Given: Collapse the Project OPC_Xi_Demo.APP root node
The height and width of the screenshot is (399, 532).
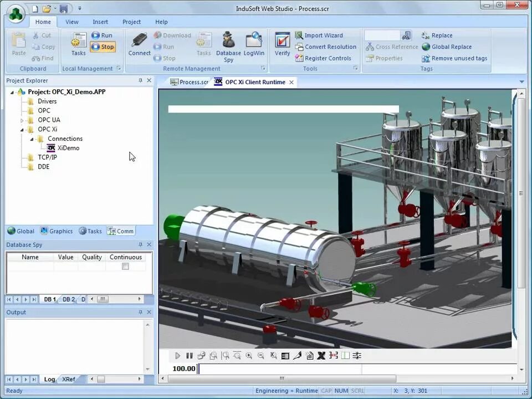Looking at the screenshot, I should (12, 93).
